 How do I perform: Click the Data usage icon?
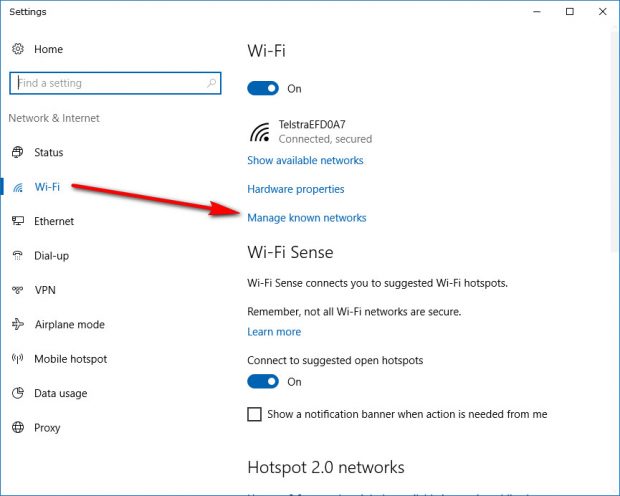pyautogui.click(x=17, y=394)
